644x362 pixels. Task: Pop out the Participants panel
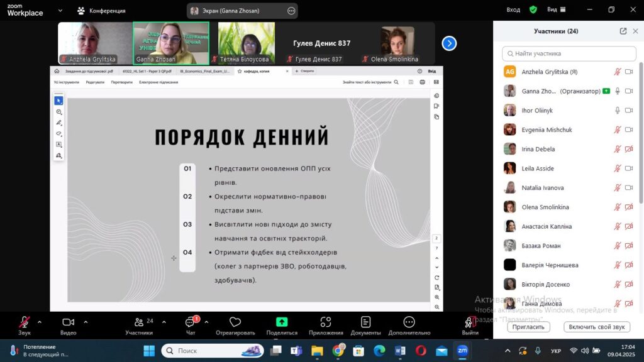tap(623, 31)
